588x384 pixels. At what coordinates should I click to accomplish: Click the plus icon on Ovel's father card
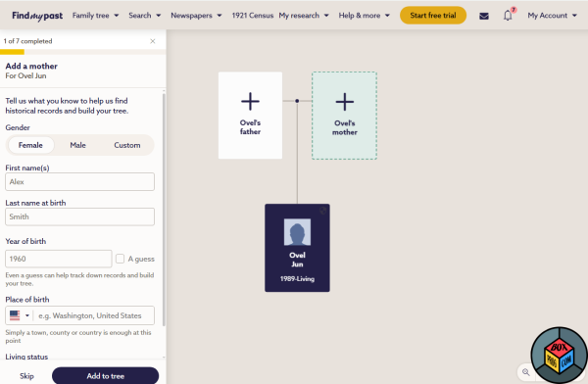pyautogui.click(x=250, y=101)
